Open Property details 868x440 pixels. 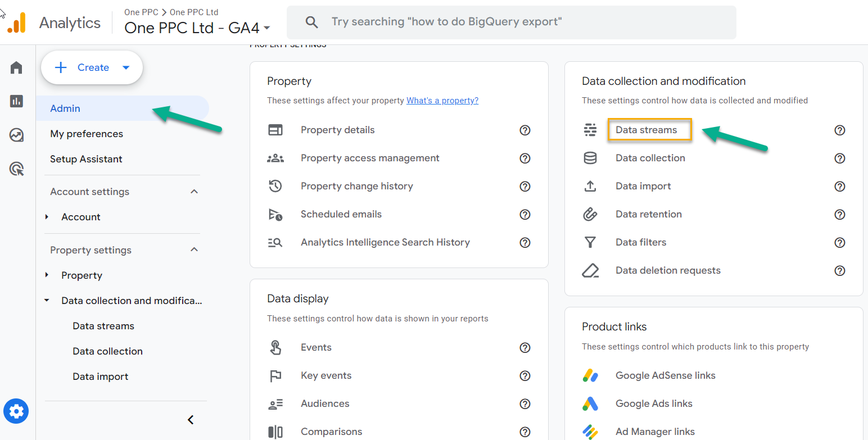(338, 130)
